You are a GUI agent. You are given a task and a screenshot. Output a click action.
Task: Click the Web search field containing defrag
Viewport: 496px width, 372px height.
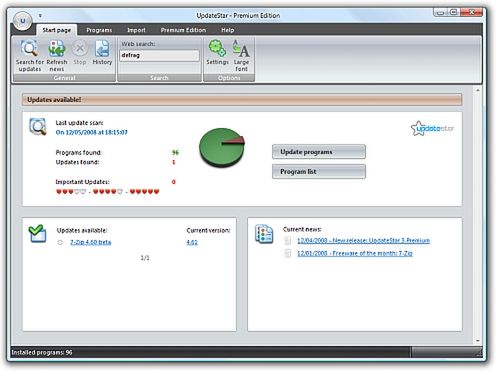tap(159, 56)
